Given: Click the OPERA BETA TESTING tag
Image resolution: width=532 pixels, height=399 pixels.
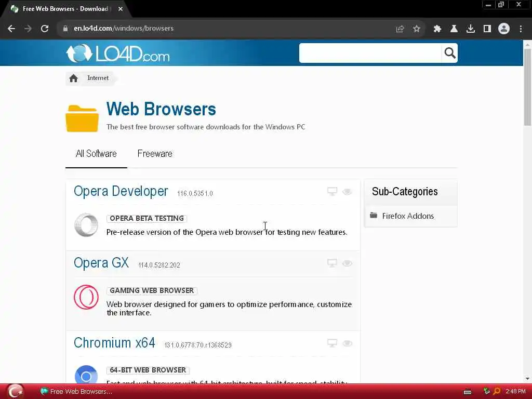Looking at the screenshot, I should [x=147, y=219].
